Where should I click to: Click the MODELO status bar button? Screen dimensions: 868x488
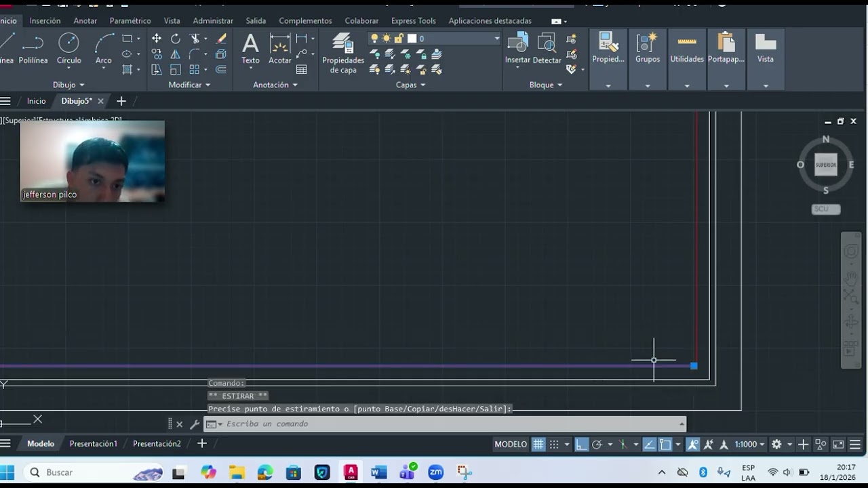511,445
